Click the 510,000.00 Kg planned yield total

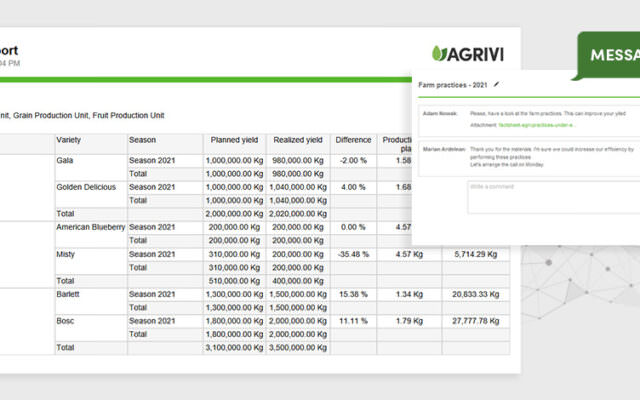pos(234,281)
